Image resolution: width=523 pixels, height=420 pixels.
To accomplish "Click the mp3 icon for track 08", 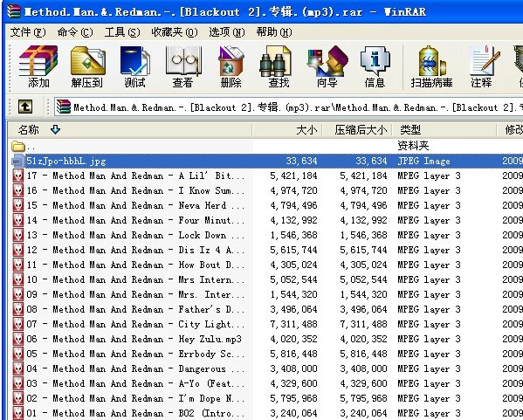I will (x=18, y=309).
